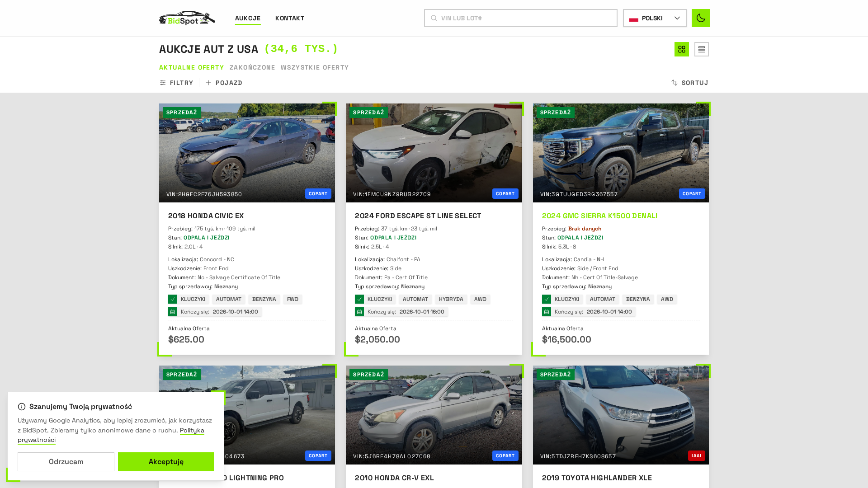Switch to grid view layout
868x488 pixels.
(681, 49)
